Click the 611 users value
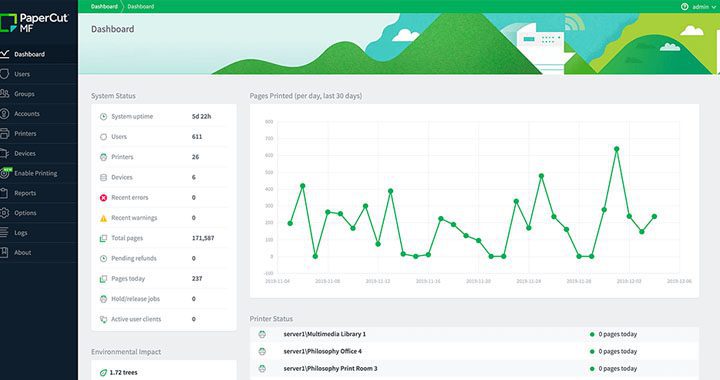The image size is (720, 380). coord(197,137)
